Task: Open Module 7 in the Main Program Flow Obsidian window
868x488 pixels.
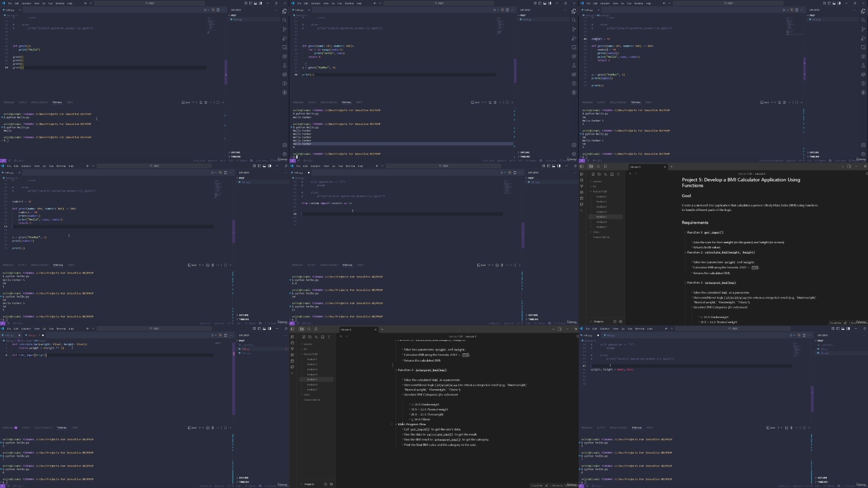Action: pyautogui.click(x=312, y=390)
